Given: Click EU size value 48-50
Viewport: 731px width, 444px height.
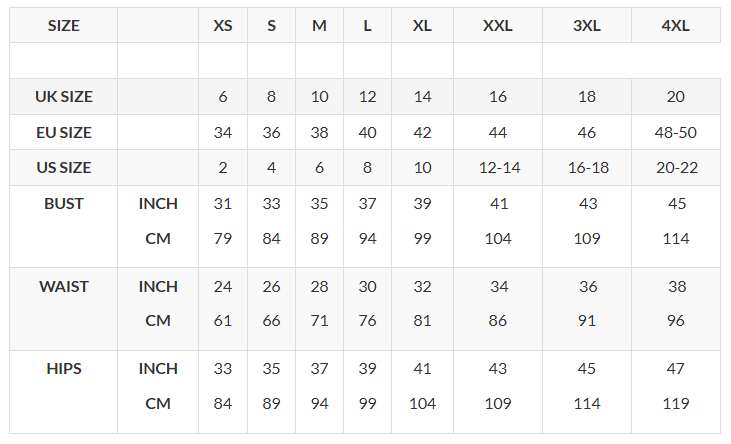Looking at the screenshot, I should tap(676, 132).
